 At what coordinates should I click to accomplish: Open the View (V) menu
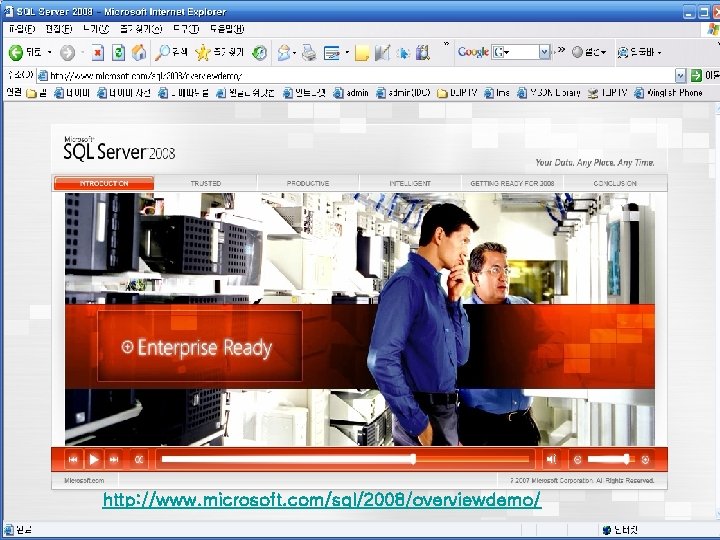(96, 29)
